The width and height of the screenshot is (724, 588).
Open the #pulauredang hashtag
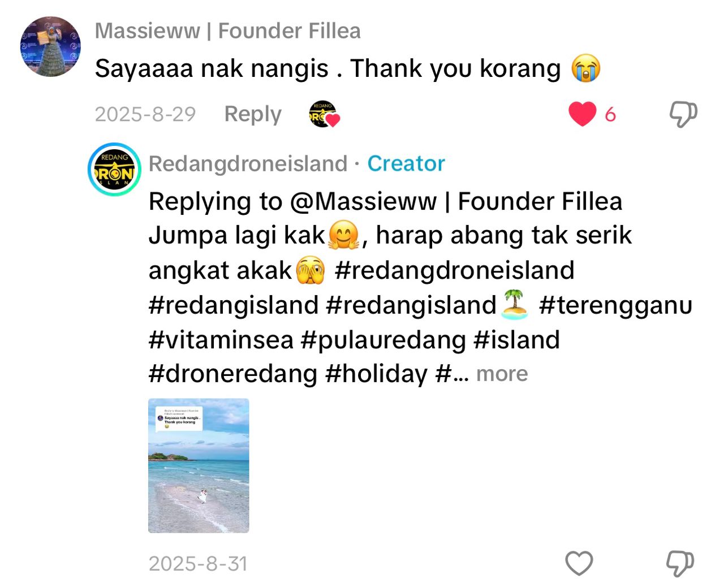coord(385,340)
